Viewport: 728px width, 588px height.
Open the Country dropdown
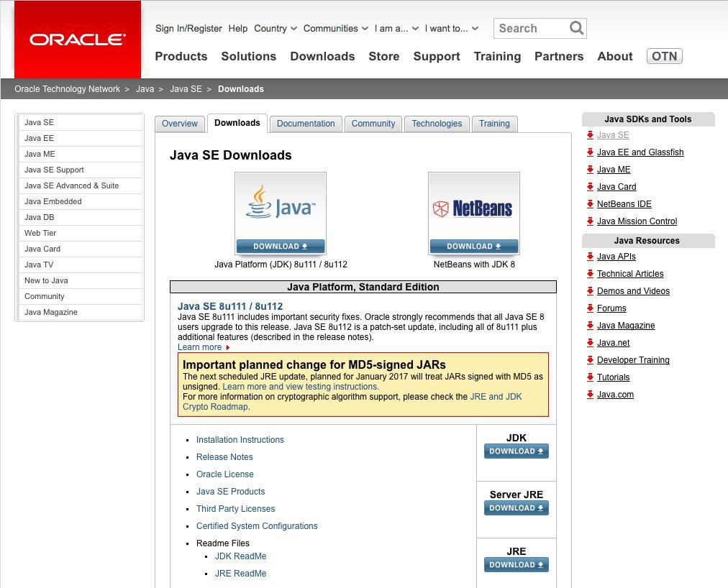click(x=276, y=28)
